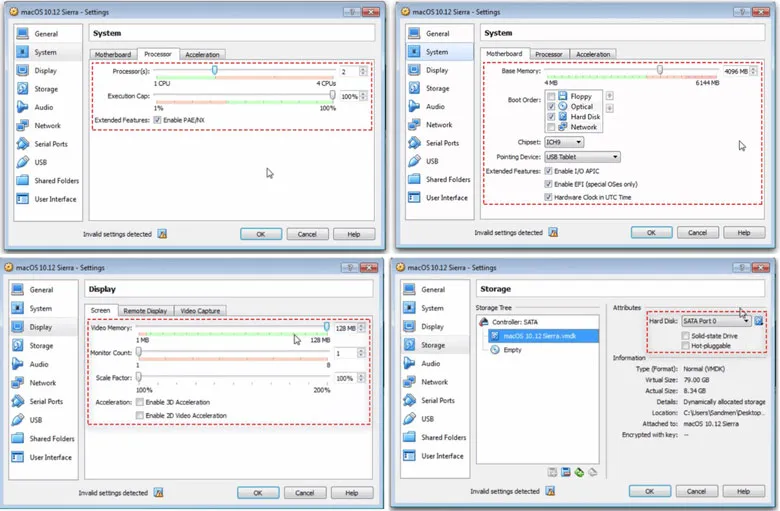Switch to the Remote Display tab

coord(145,311)
